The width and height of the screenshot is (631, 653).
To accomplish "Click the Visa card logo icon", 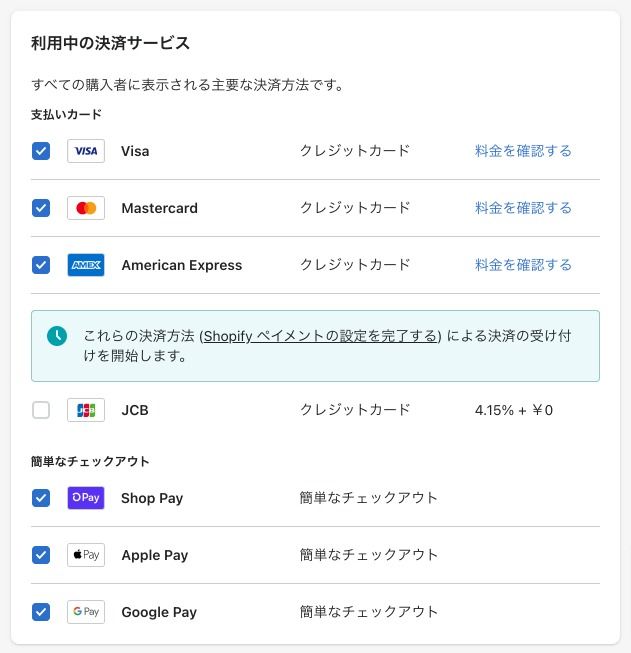I will (86, 151).
